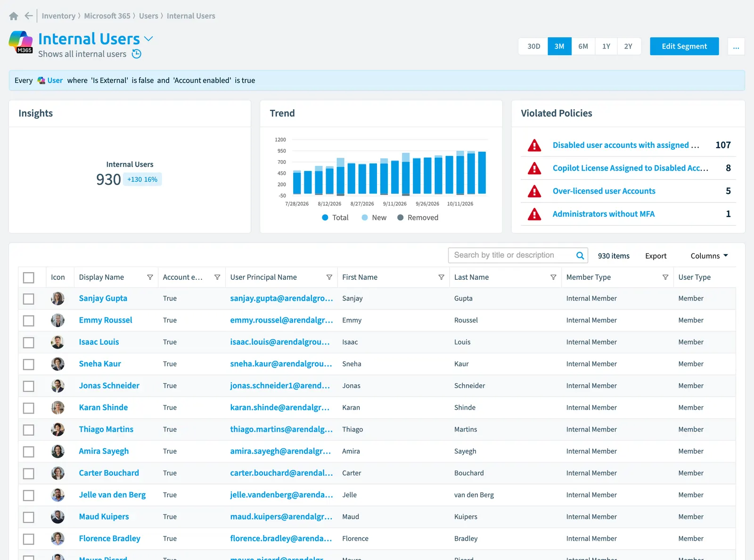This screenshot has width=754, height=560.
Task: Click the warning icon for Over-licensed user Accounts
Action: (x=534, y=191)
